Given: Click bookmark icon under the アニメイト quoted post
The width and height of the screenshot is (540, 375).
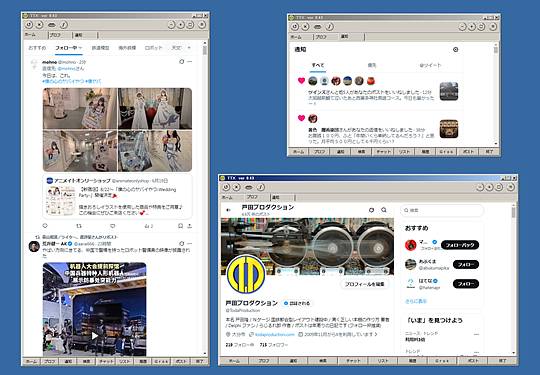Looking at the screenshot, I should click(180, 226).
